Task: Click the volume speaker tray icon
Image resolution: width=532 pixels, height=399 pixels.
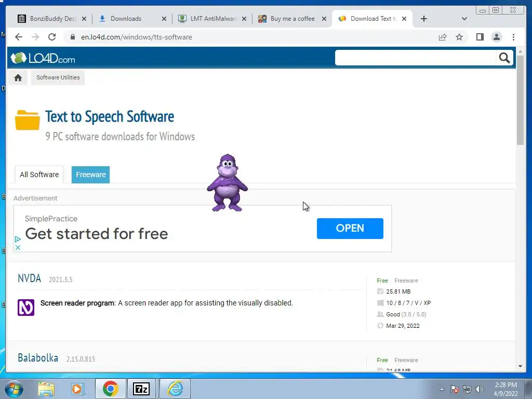Action: [x=480, y=390]
